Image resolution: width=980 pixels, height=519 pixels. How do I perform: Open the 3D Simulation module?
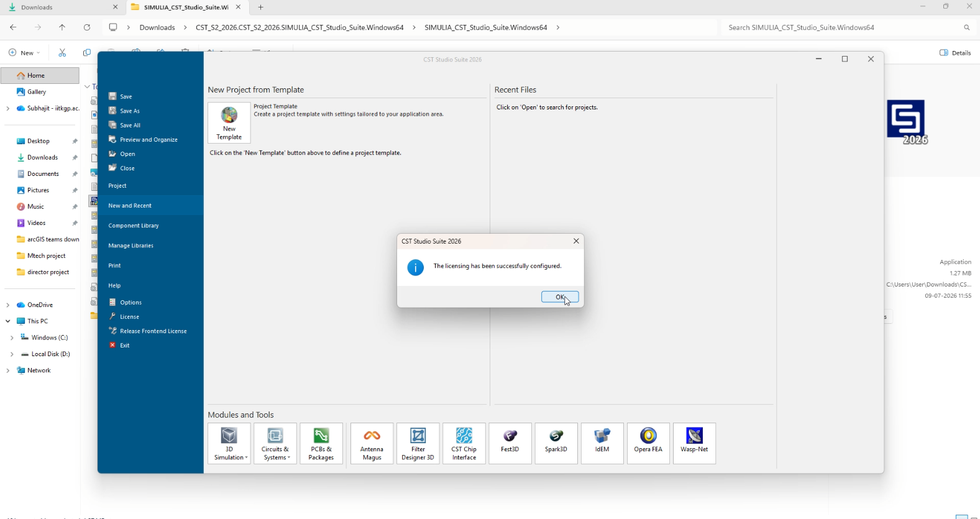click(x=229, y=443)
